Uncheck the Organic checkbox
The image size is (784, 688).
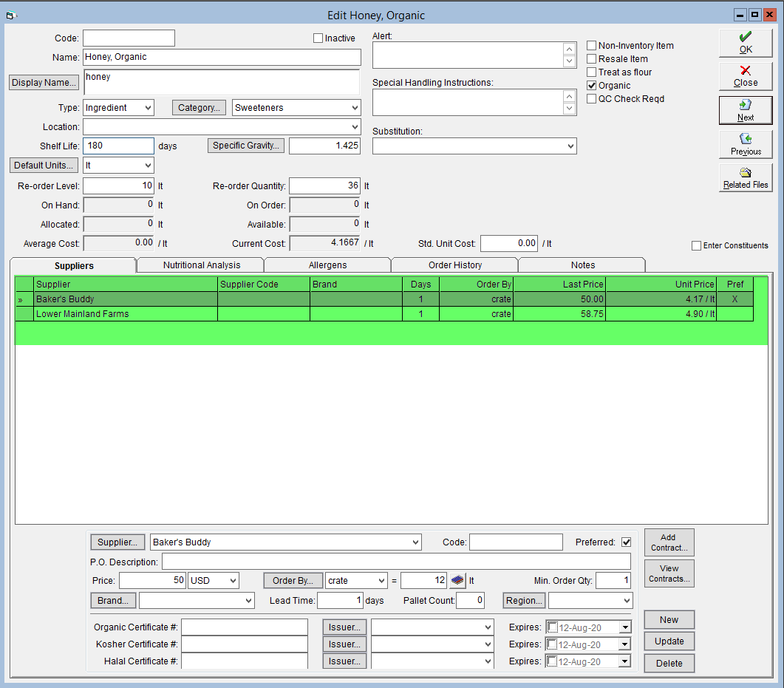tap(591, 86)
